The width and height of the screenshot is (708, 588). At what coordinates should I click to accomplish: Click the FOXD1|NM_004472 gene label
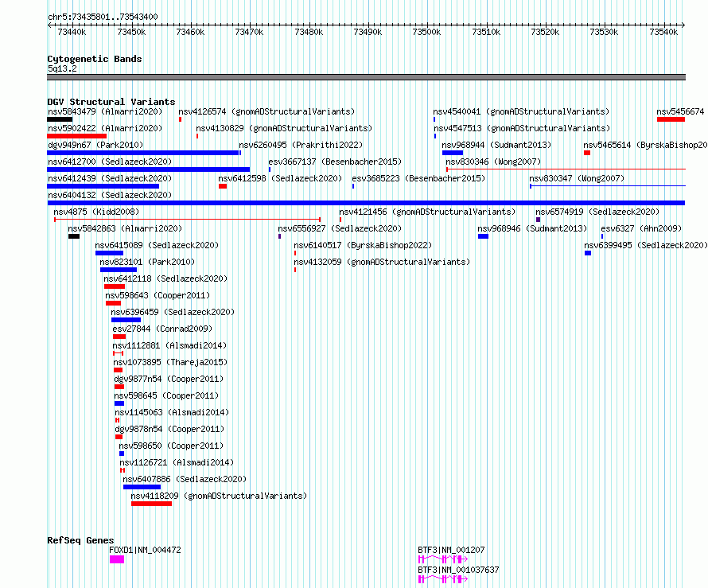[145, 550]
